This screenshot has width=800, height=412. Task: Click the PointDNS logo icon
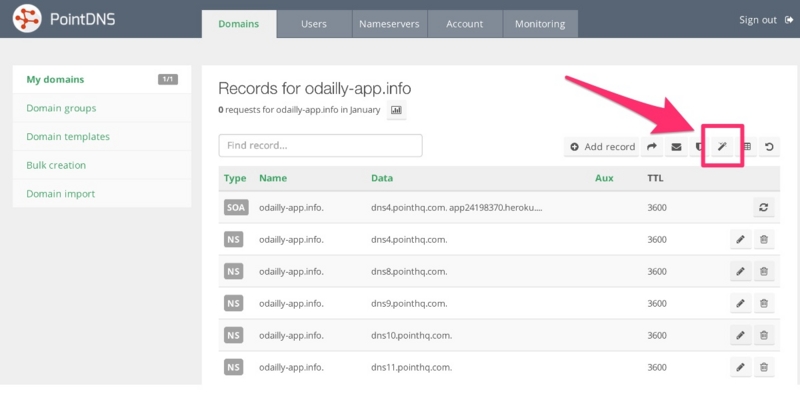click(27, 18)
